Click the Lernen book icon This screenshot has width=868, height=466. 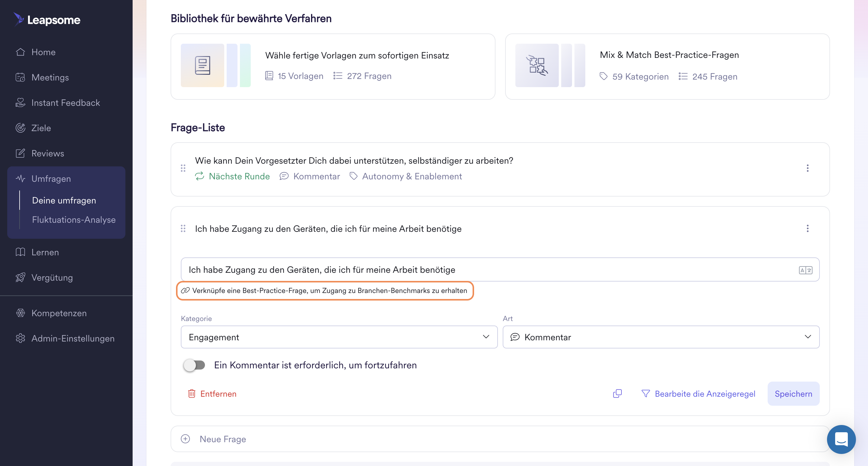[x=20, y=252]
